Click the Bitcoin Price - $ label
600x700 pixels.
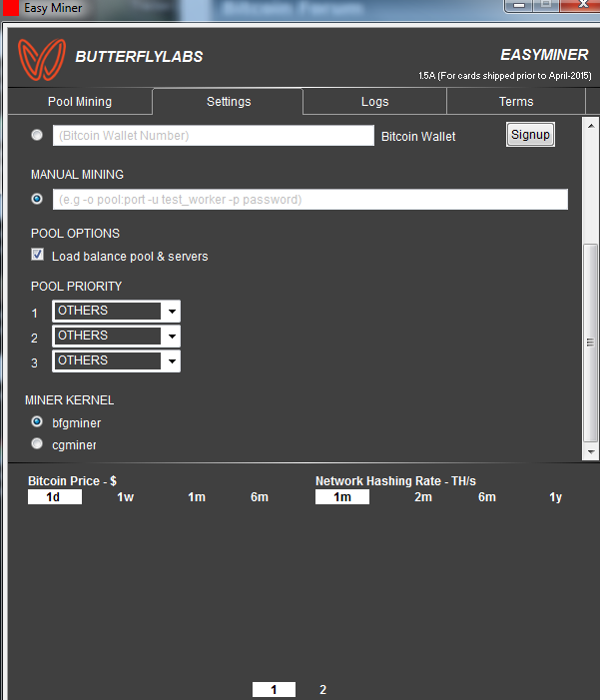coord(72,480)
